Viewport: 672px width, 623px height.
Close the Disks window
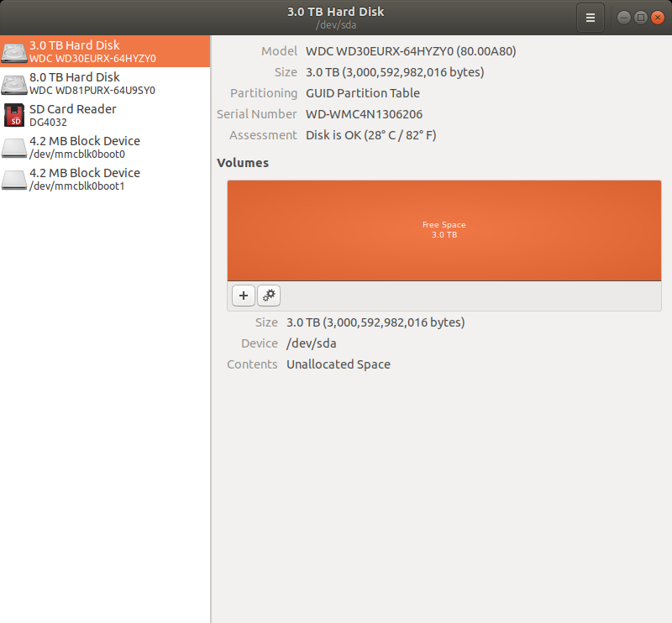[x=658, y=18]
